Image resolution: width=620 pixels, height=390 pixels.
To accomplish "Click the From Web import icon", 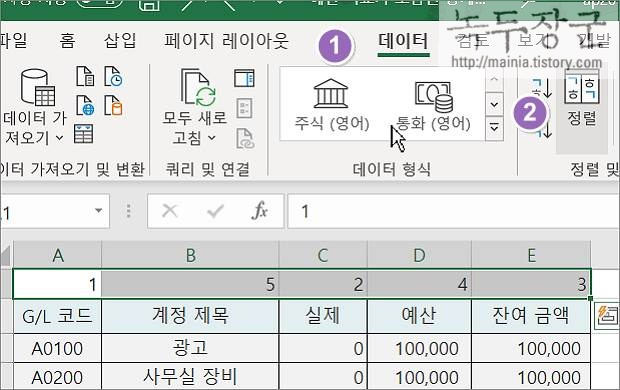I will 85,105.
